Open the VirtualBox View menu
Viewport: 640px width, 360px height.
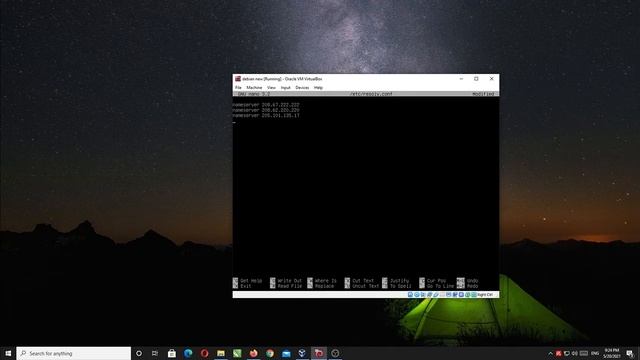tap(271, 88)
